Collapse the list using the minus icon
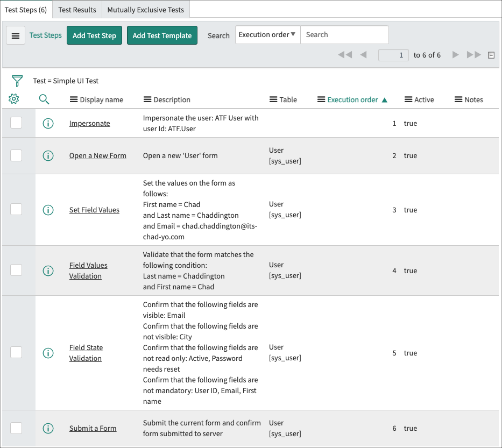The width and height of the screenshot is (502, 448). 491,54
